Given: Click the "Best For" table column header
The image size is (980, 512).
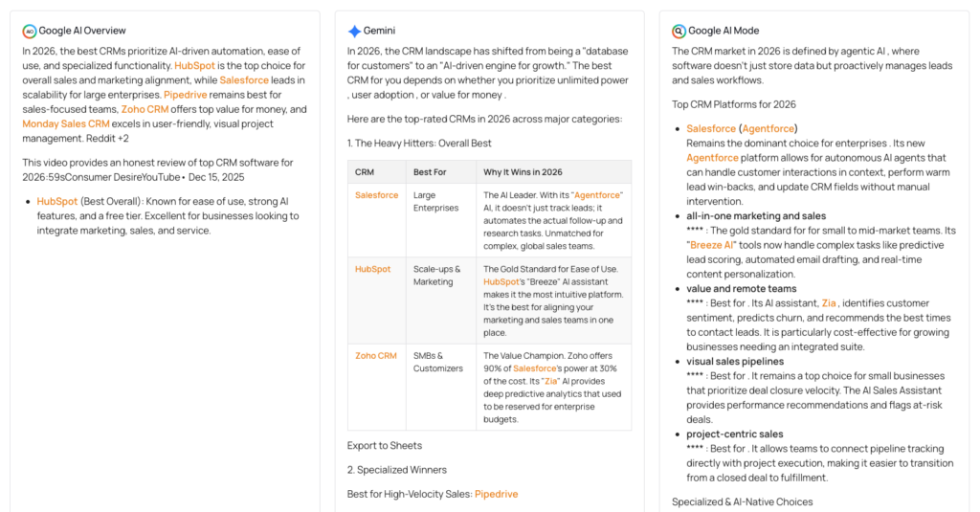Looking at the screenshot, I should (428, 172).
